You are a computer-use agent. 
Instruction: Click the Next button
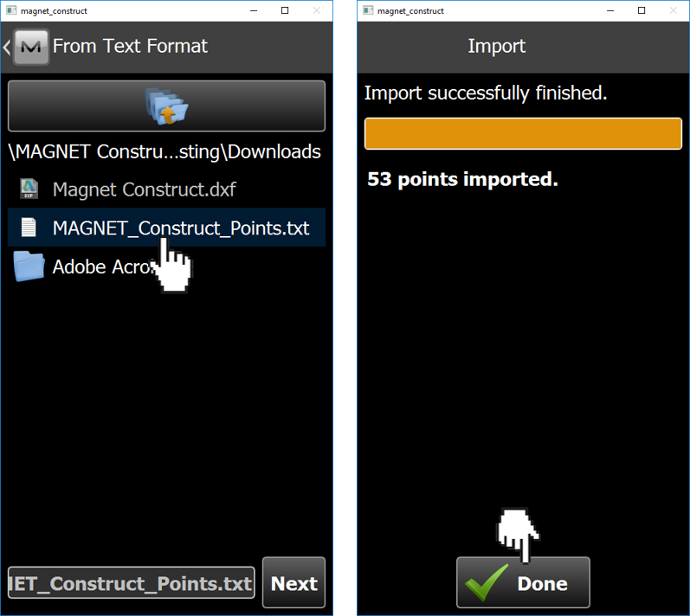coord(293,582)
